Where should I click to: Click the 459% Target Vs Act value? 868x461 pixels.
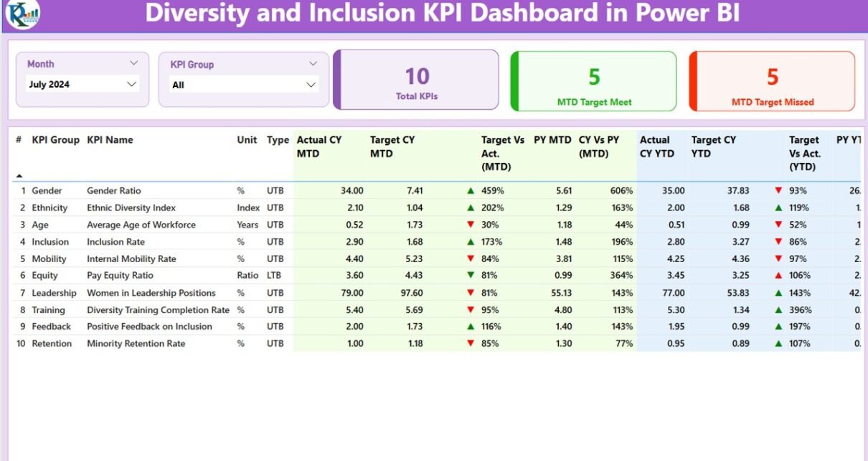pos(493,191)
